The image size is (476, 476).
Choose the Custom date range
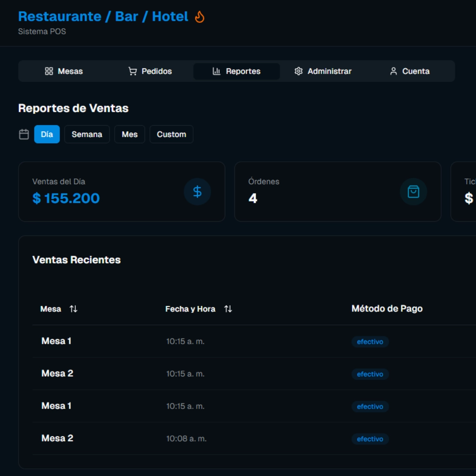(171, 134)
